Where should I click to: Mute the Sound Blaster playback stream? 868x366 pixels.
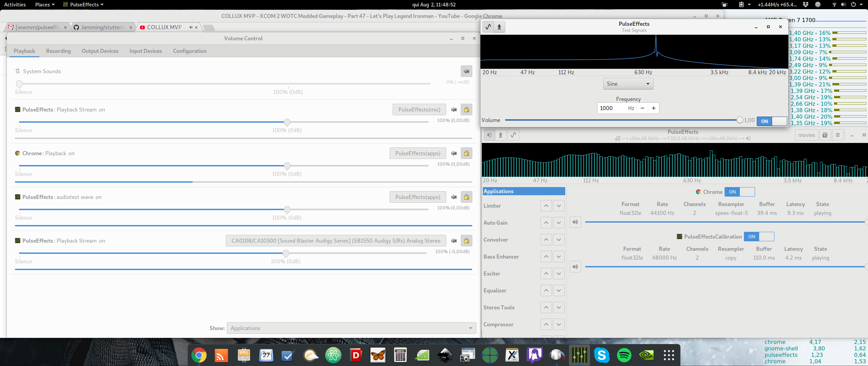tap(454, 241)
